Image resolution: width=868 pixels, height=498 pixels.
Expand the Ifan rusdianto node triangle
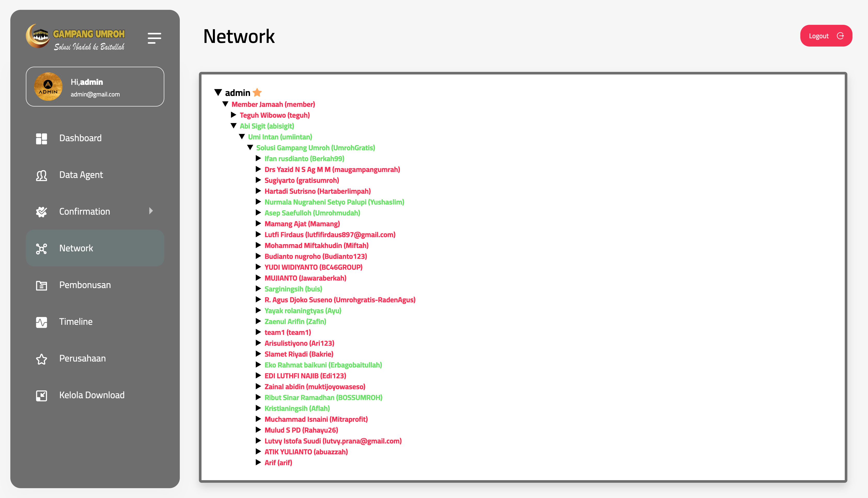pos(258,158)
